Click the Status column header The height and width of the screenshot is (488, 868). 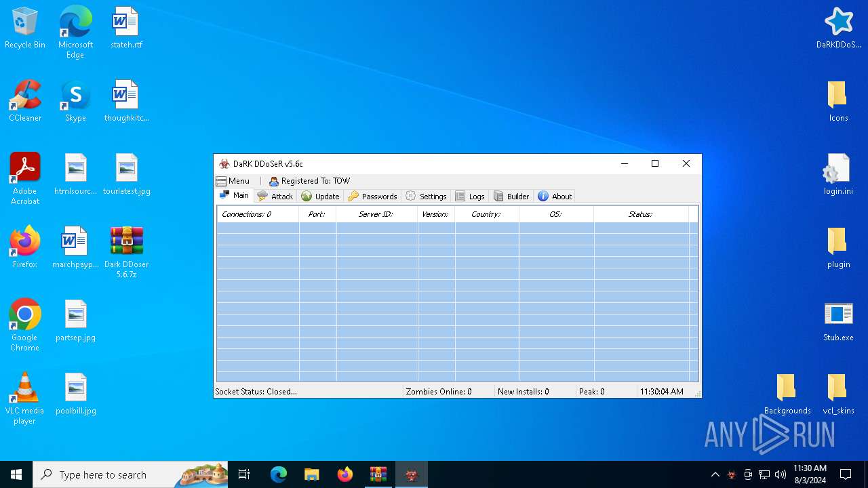click(641, 214)
